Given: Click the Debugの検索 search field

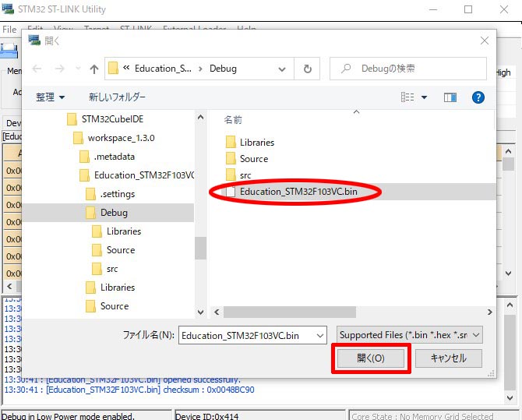Looking at the screenshot, I should [x=408, y=69].
